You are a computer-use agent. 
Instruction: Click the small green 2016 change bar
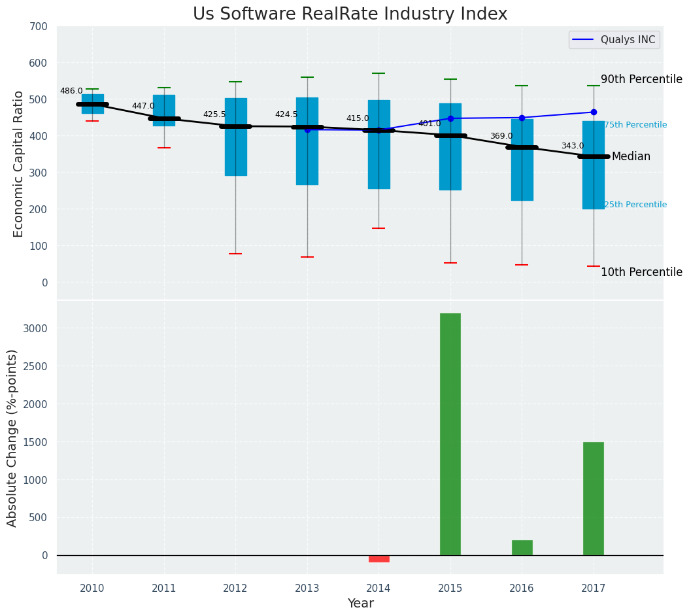(x=522, y=548)
